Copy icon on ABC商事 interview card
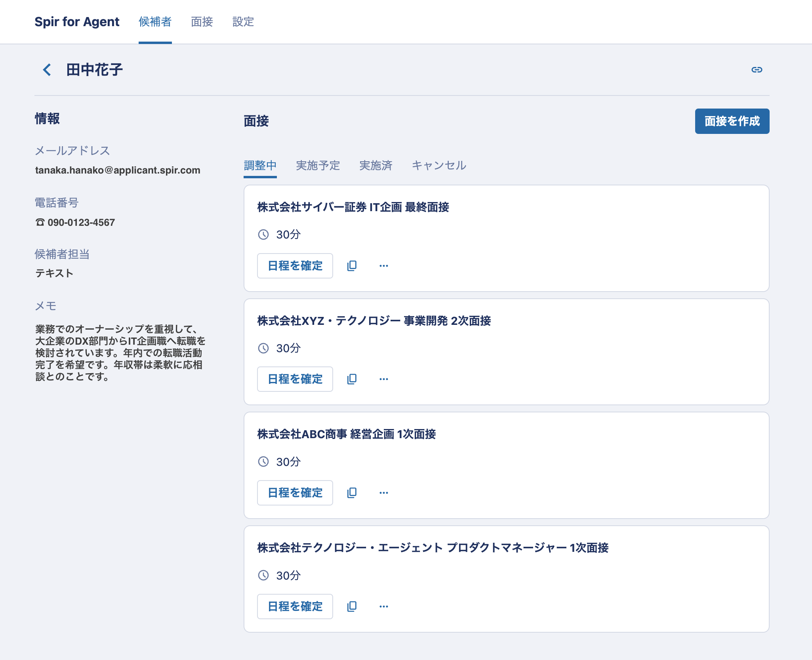Image resolution: width=812 pixels, height=660 pixels. 352,493
